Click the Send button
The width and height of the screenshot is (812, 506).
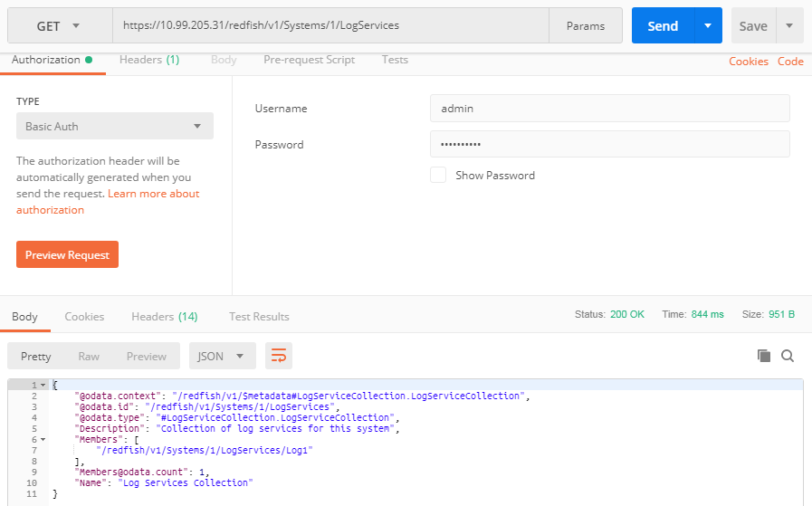pos(663,25)
